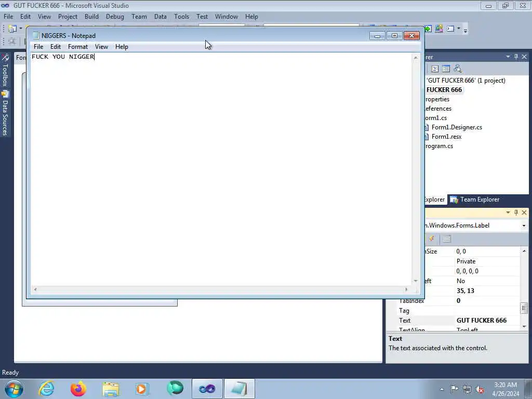The height and width of the screenshot is (399, 532).
Task: Open Visual Studio File menu
Action: click(8, 17)
